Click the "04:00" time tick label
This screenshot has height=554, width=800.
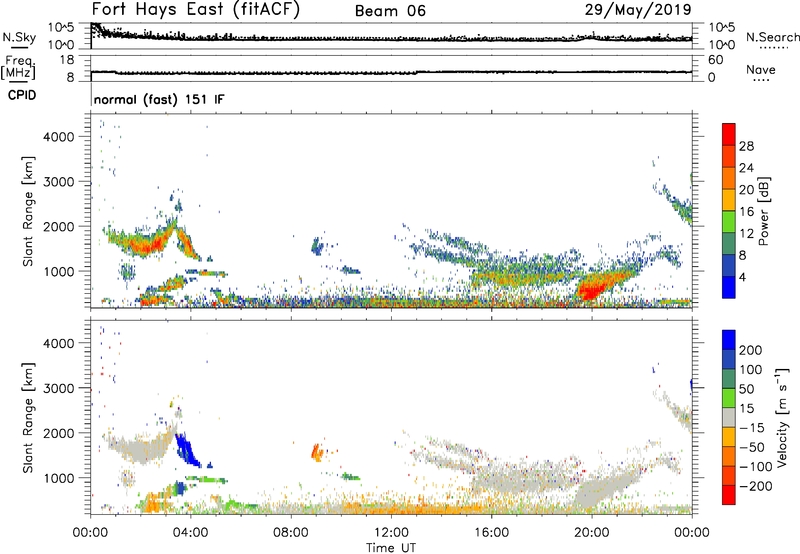pyautogui.click(x=190, y=533)
